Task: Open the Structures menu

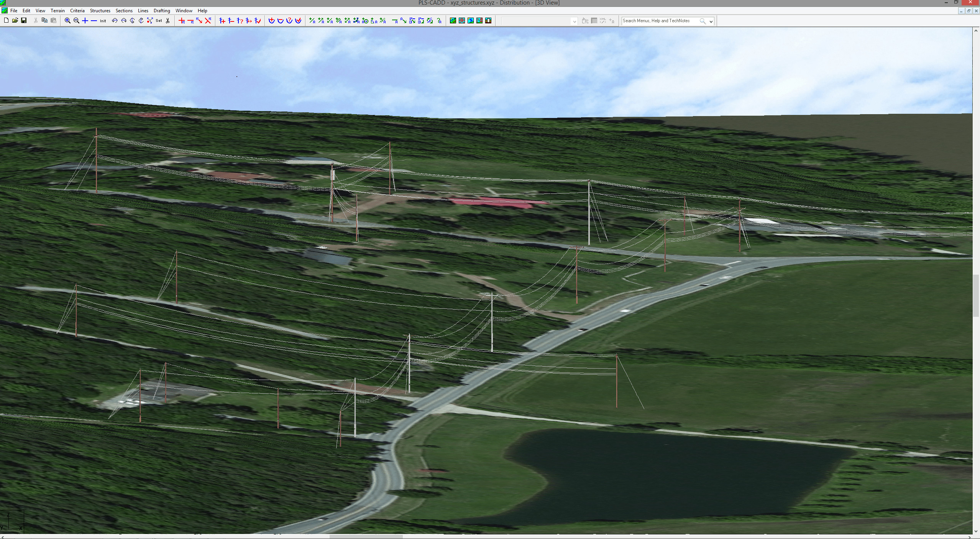Action: coord(100,11)
